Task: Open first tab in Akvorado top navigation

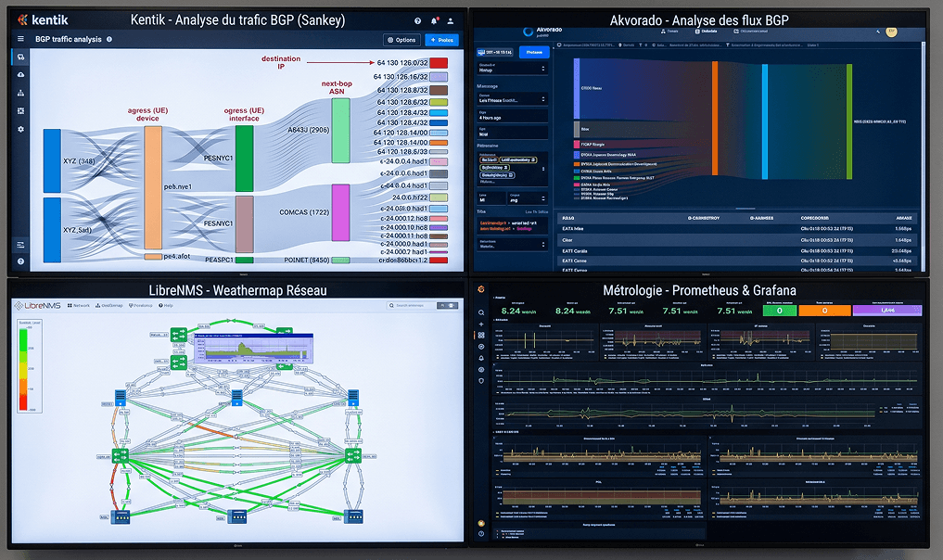Action: (669, 31)
